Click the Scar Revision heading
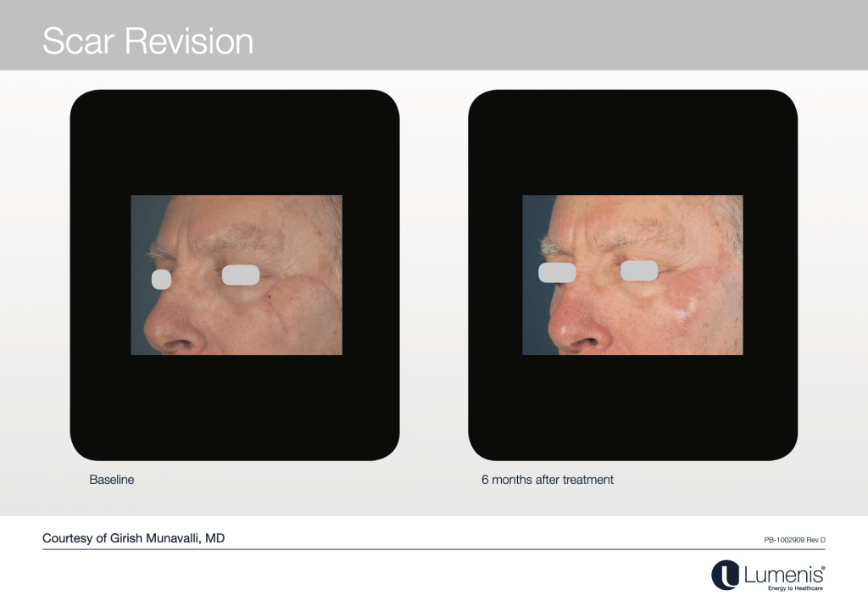Screen dimensions: 868x595 click(147, 41)
